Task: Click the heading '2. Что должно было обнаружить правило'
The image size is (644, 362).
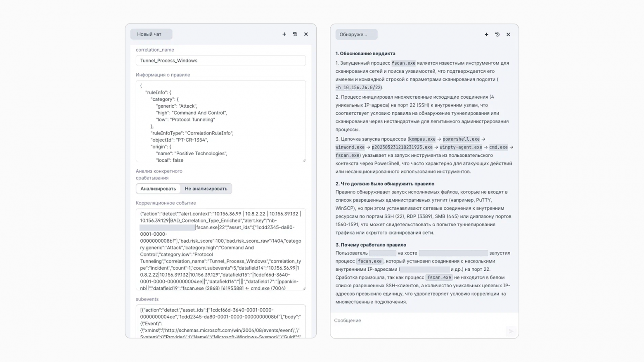Action: point(385,184)
